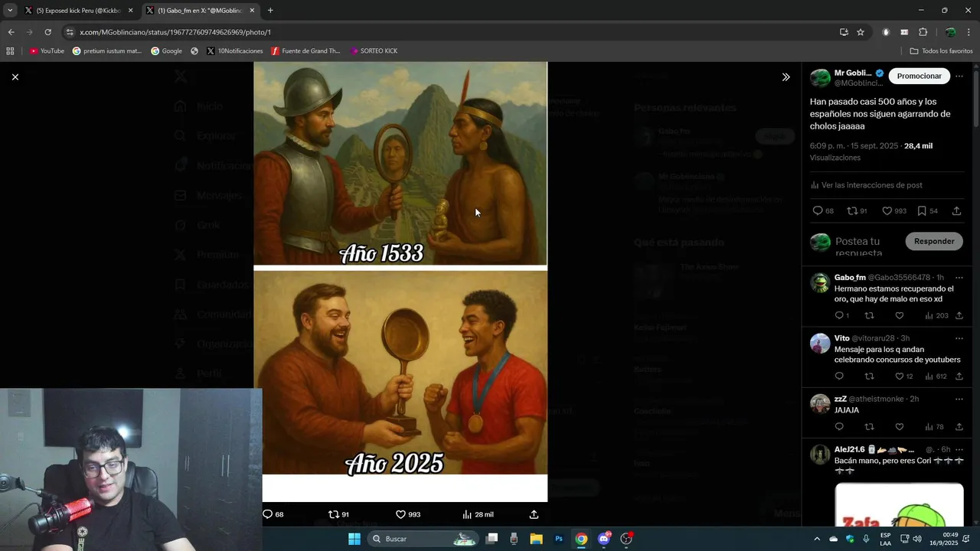Viewport: 980px width, 551px height.
Task: Share Gabo_fm's comment
Action: pos(959,315)
